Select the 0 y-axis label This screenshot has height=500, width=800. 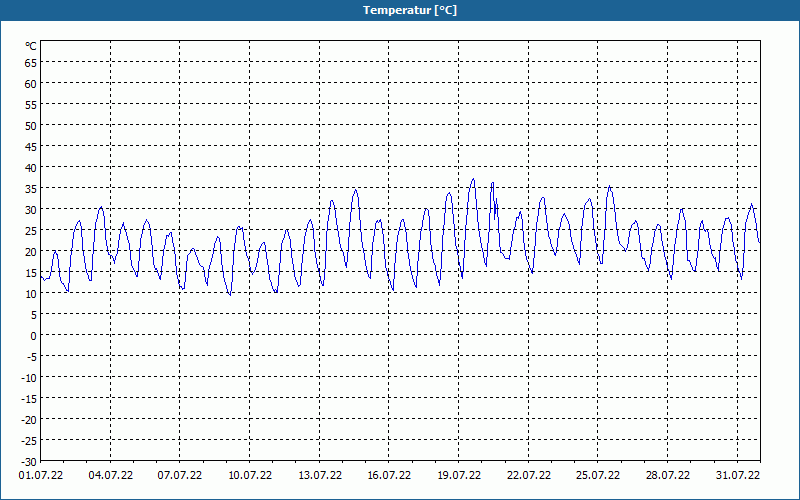[x=34, y=336]
